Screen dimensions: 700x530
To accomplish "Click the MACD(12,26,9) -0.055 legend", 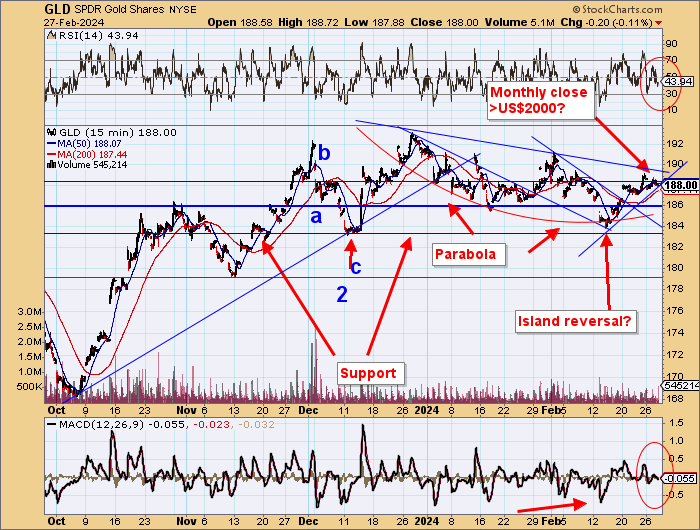I will click(x=122, y=424).
